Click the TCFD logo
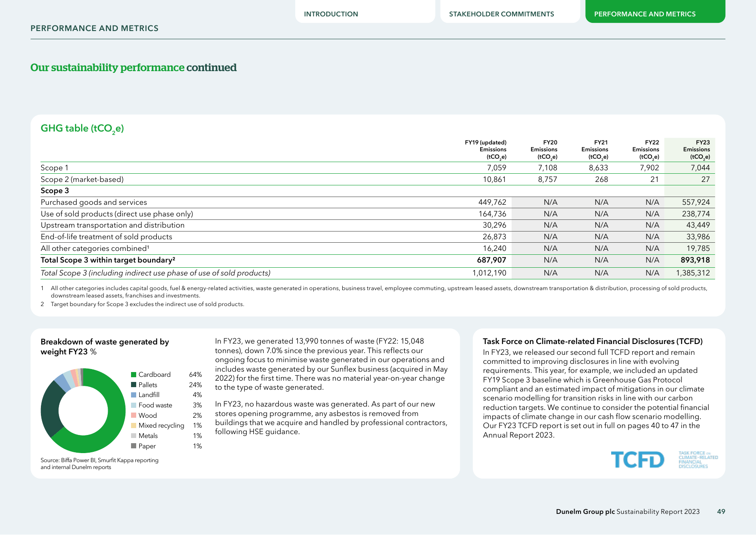 pos(637,460)
